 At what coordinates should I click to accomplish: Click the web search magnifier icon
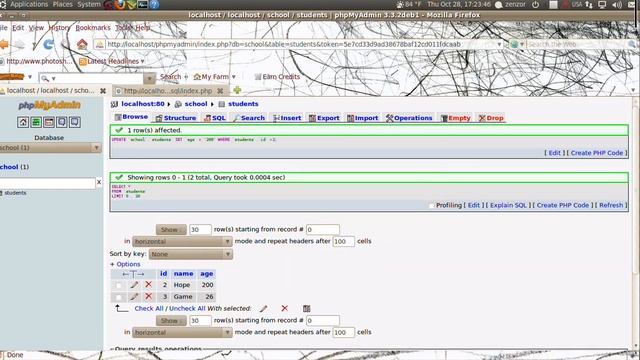tap(632, 44)
